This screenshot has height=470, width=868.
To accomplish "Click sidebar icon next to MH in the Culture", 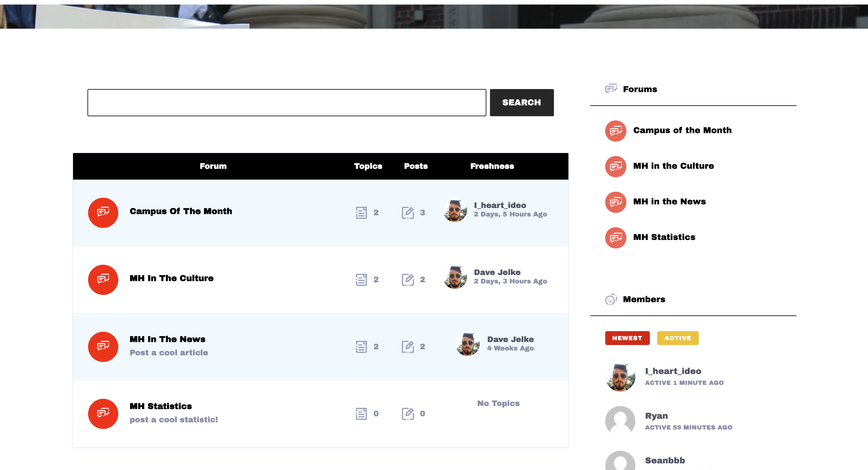I will (x=615, y=167).
